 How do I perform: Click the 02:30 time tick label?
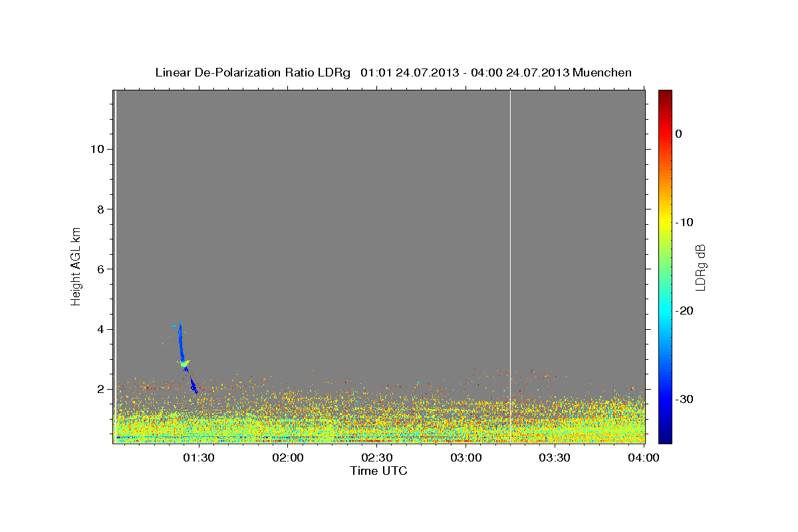pos(377,458)
